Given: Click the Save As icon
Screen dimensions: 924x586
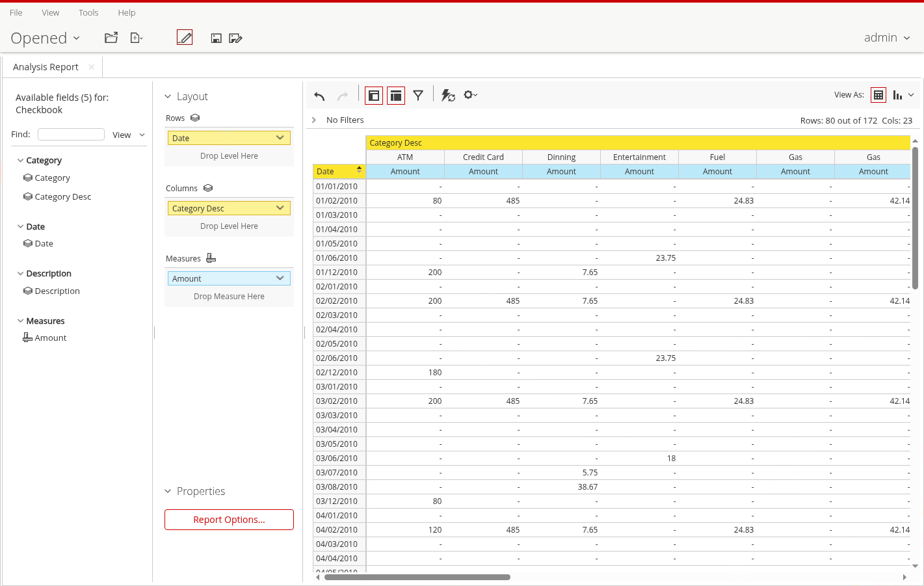Looking at the screenshot, I should pyautogui.click(x=235, y=38).
